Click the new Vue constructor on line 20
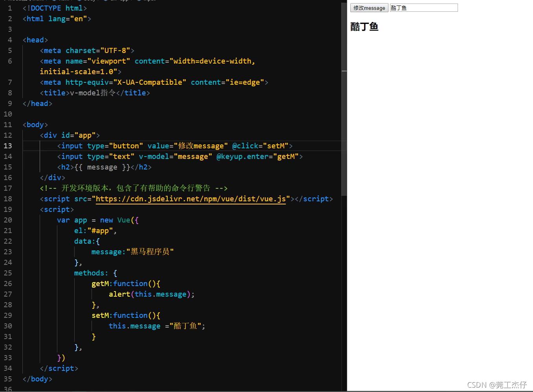 pyautogui.click(x=115, y=220)
